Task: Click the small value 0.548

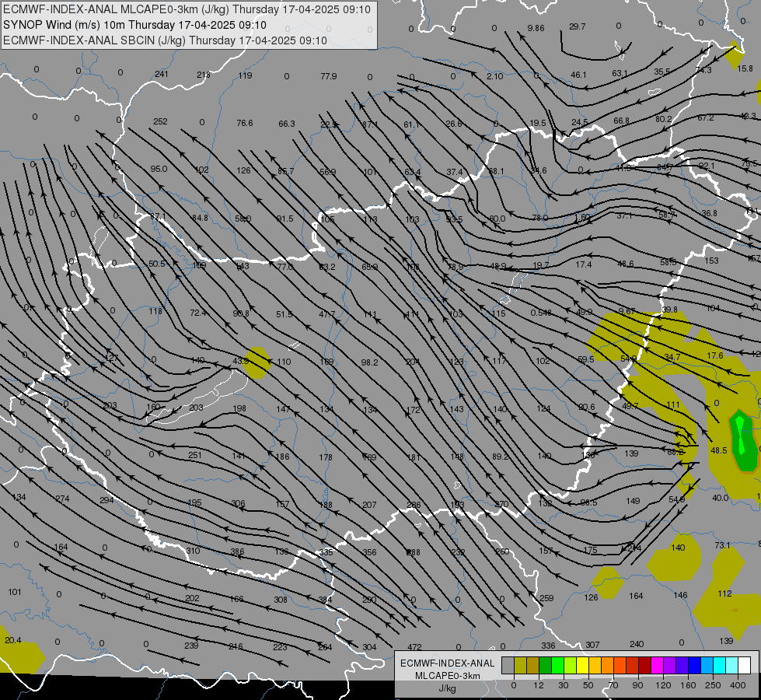Action: click(541, 313)
